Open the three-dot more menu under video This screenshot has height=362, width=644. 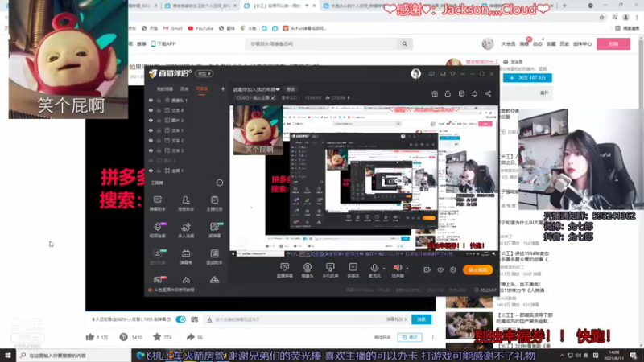[x=432, y=337]
